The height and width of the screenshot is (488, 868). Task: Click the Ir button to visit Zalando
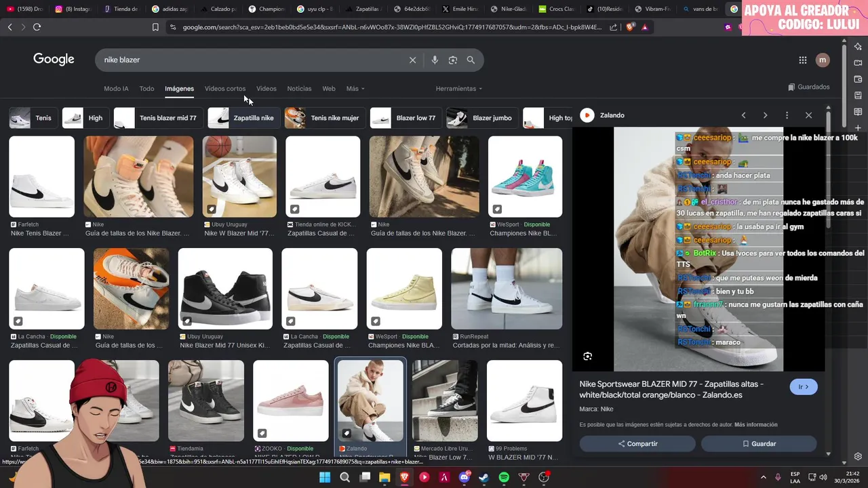click(804, 387)
